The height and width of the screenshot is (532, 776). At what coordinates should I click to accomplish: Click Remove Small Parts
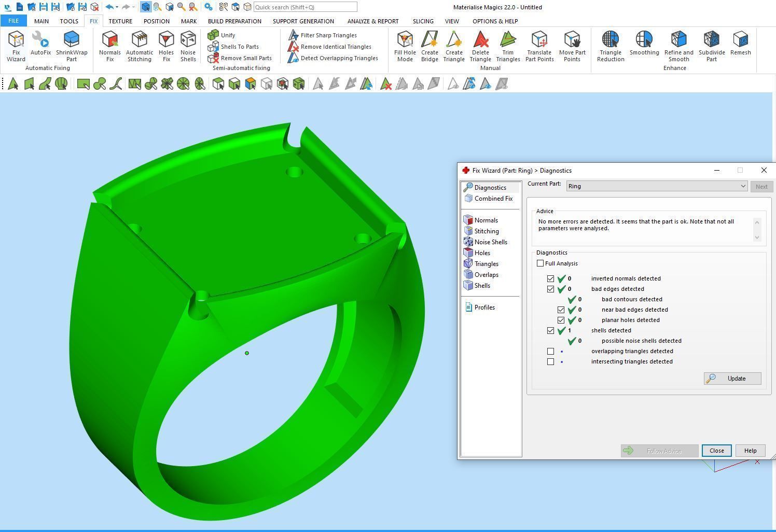coord(240,58)
